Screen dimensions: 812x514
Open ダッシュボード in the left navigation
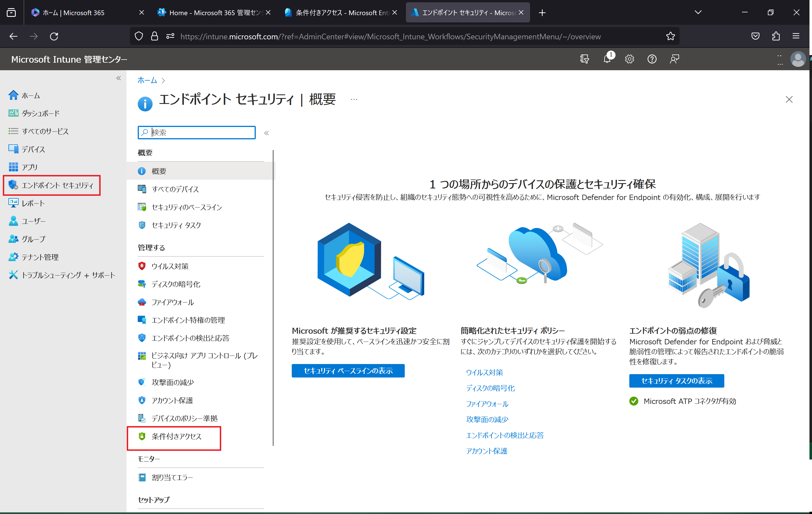click(34, 113)
